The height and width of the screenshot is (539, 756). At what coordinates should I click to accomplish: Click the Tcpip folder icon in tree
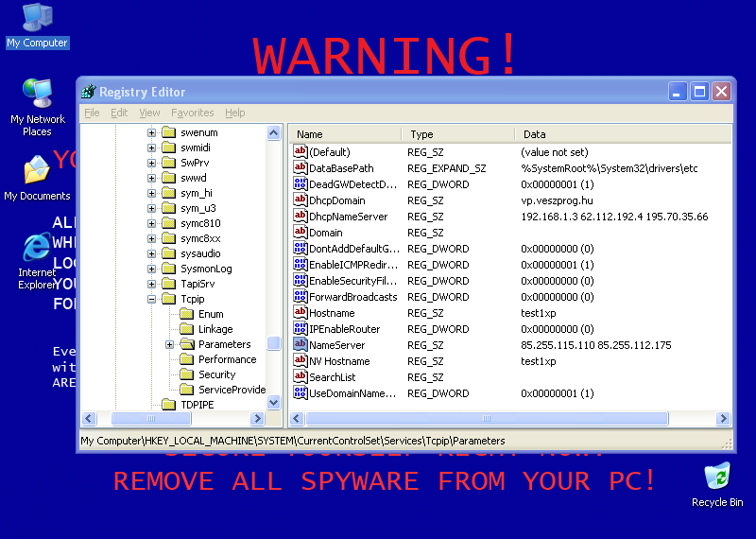(168, 299)
